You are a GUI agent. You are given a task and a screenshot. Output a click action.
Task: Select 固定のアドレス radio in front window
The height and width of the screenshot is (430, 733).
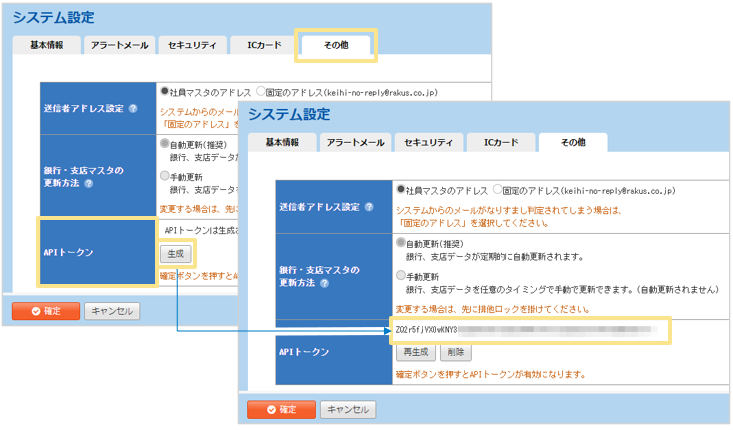[x=497, y=189]
